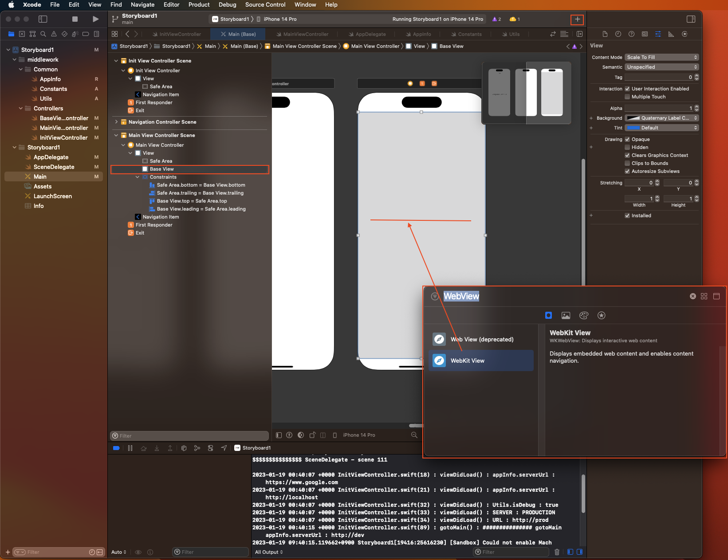Show the File inspector icon
This screenshot has height=560, width=728.
[605, 34]
